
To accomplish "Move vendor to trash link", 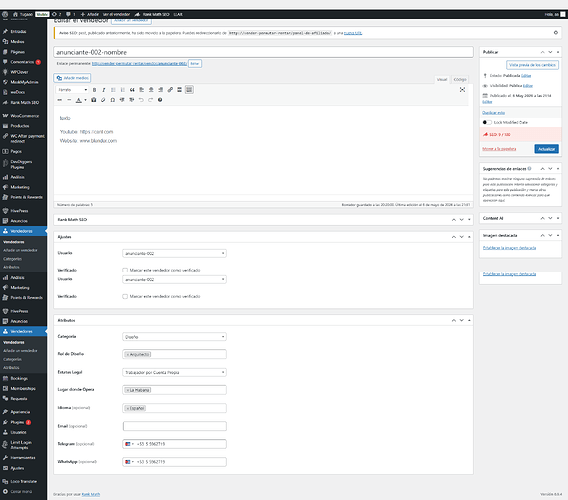I will pos(499,149).
